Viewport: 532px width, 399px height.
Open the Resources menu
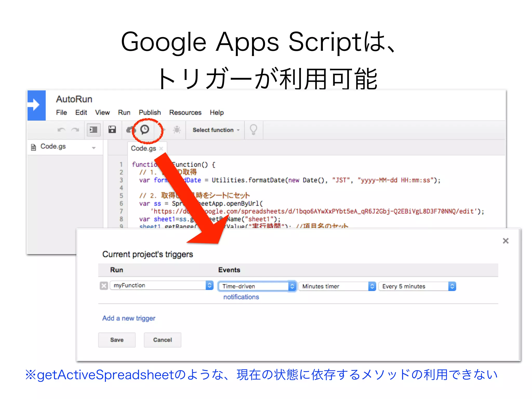[x=185, y=112]
